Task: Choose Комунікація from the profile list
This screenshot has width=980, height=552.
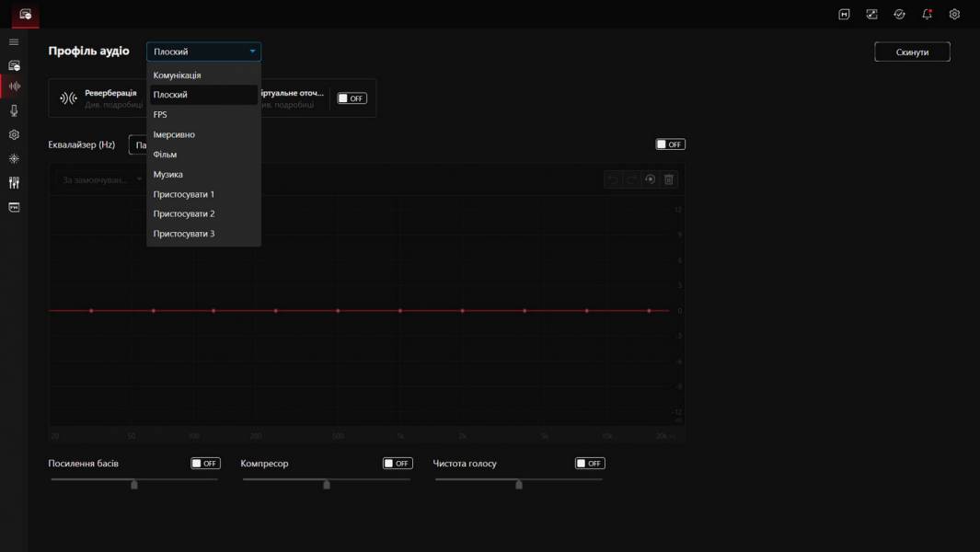Action: (x=203, y=75)
